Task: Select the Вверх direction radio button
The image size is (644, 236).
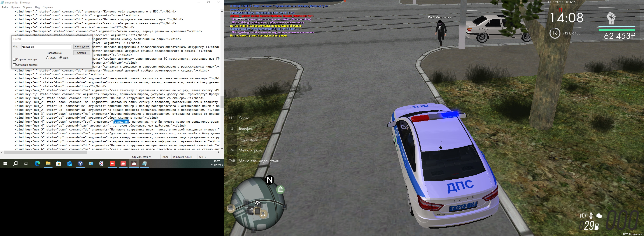Action: 47,58
